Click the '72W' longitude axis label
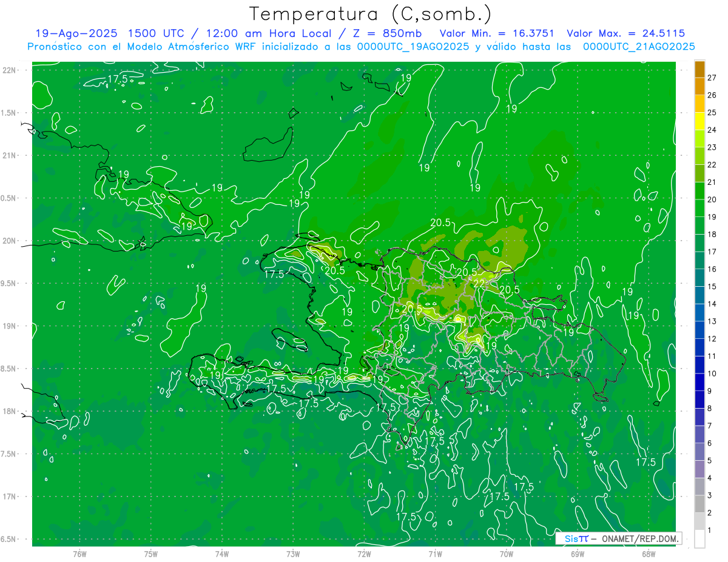 tap(364, 554)
